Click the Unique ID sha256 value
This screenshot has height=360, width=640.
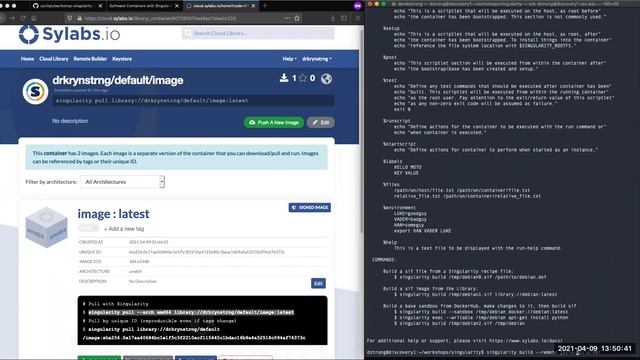(207, 252)
